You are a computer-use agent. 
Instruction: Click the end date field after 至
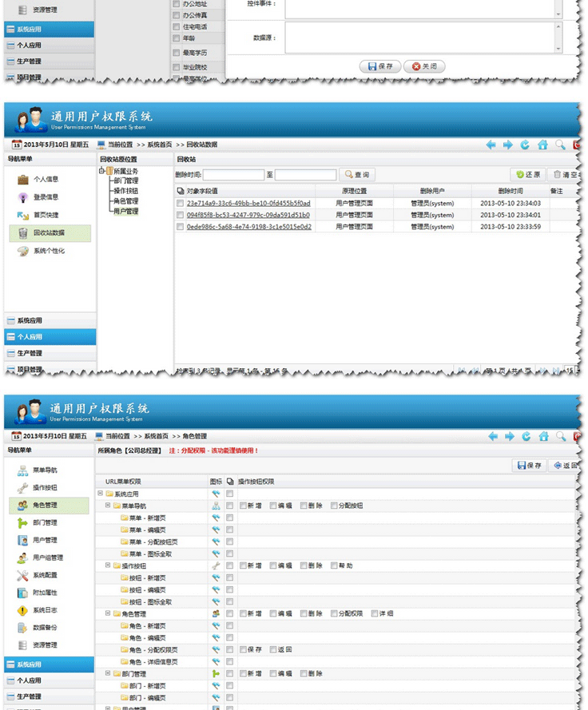click(x=306, y=175)
